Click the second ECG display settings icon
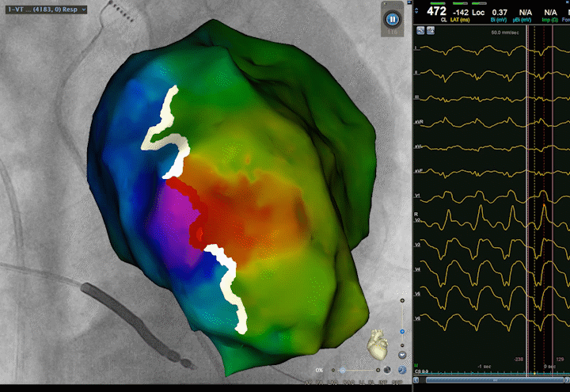The height and width of the screenshot is (392, 570). click(x=431, y=31)
